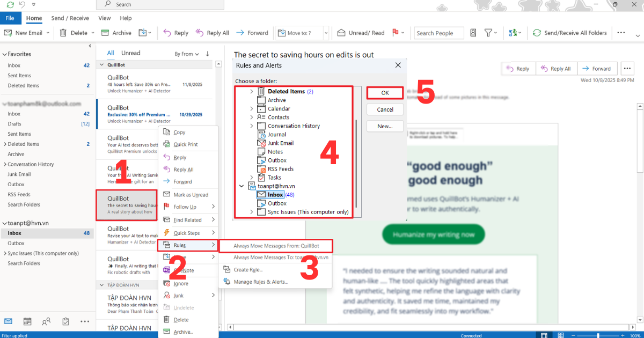Image resolution: width=644 pixels, height=338 pixels.
Task: Open the People view icon at bottom left
Action: [x=46, y=321]
